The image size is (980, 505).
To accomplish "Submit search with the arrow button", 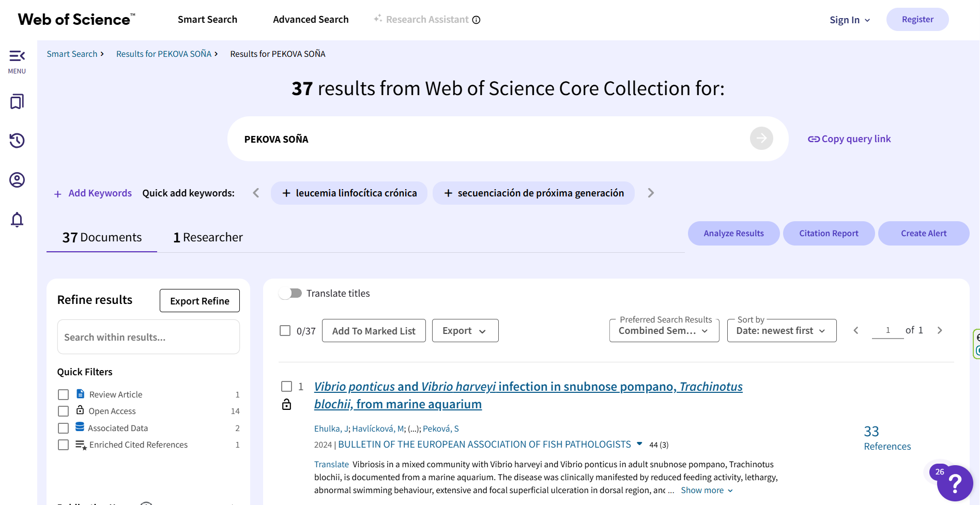I will point(761,139).
